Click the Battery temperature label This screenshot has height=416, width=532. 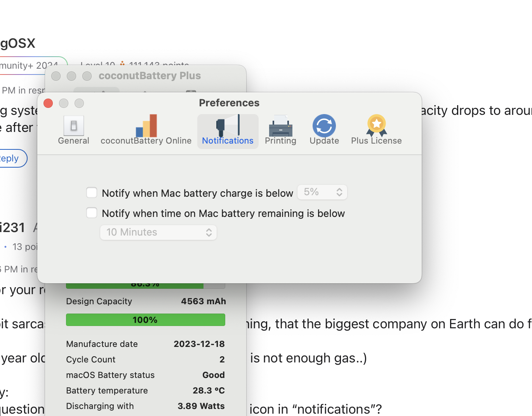(x=107, y=391)
